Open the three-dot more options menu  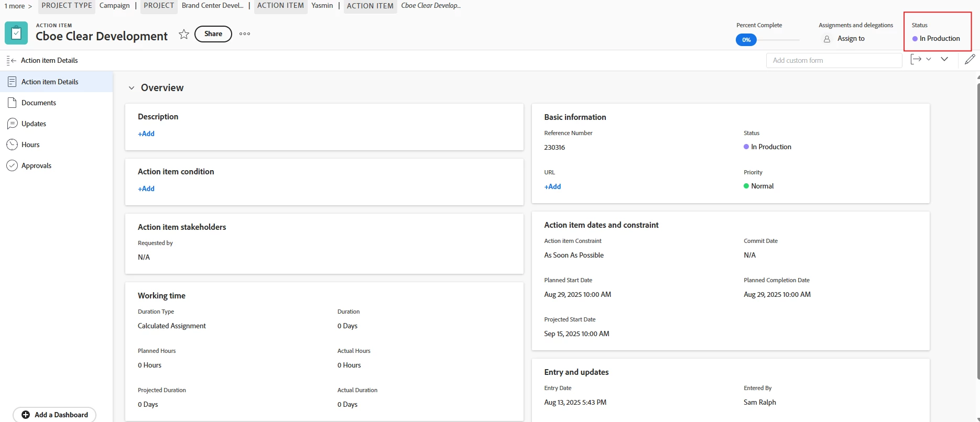pyautogui.click(x=245, y=34)
